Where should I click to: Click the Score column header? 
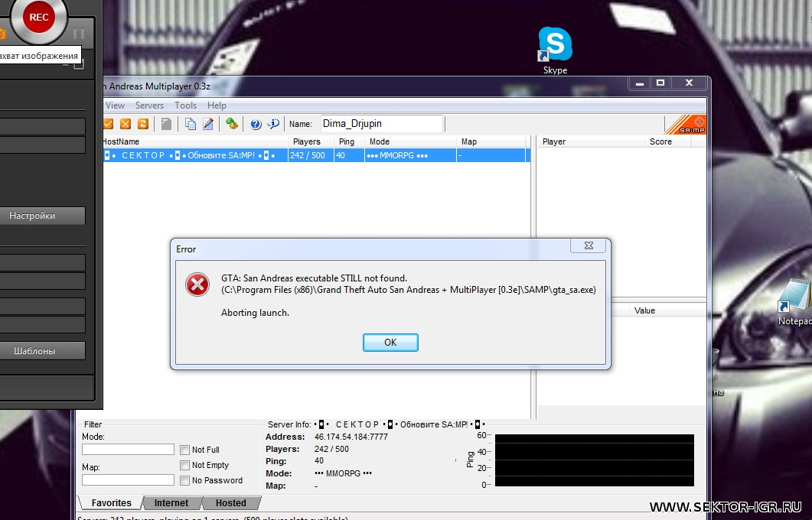pyautogui.click(x=667, y=141)
